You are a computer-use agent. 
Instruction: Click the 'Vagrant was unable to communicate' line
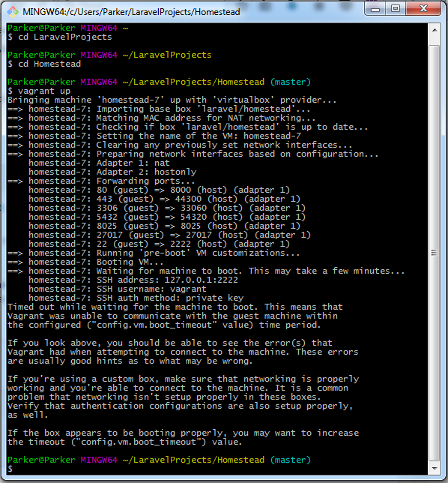pyautogui.click(x=172, y=316)
